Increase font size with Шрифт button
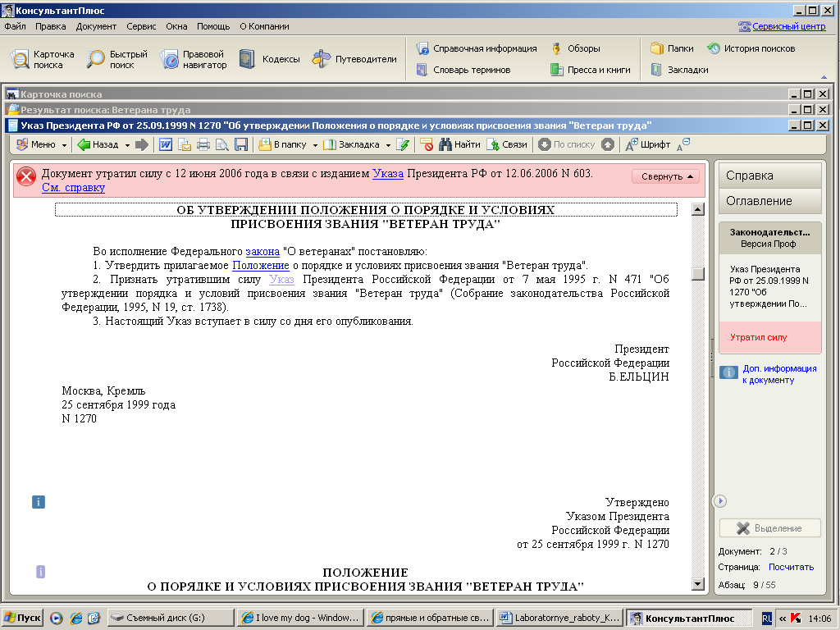This screenshot has height=630, width=840. coord(648,144)
